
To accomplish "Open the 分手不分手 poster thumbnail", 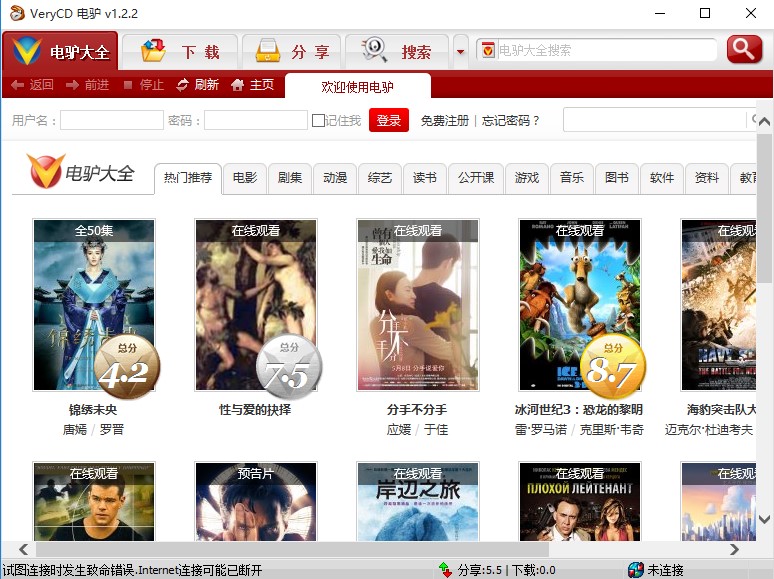I will coord(418,305).
